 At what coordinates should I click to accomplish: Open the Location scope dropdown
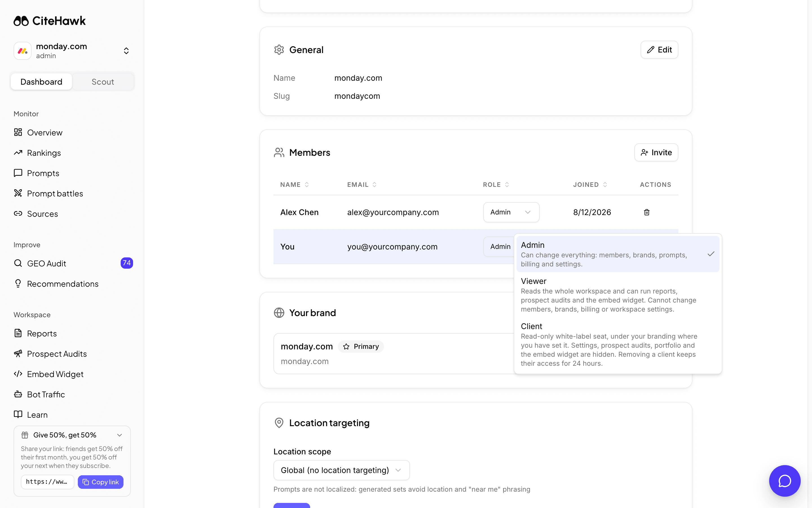click(x=341, y=470)
